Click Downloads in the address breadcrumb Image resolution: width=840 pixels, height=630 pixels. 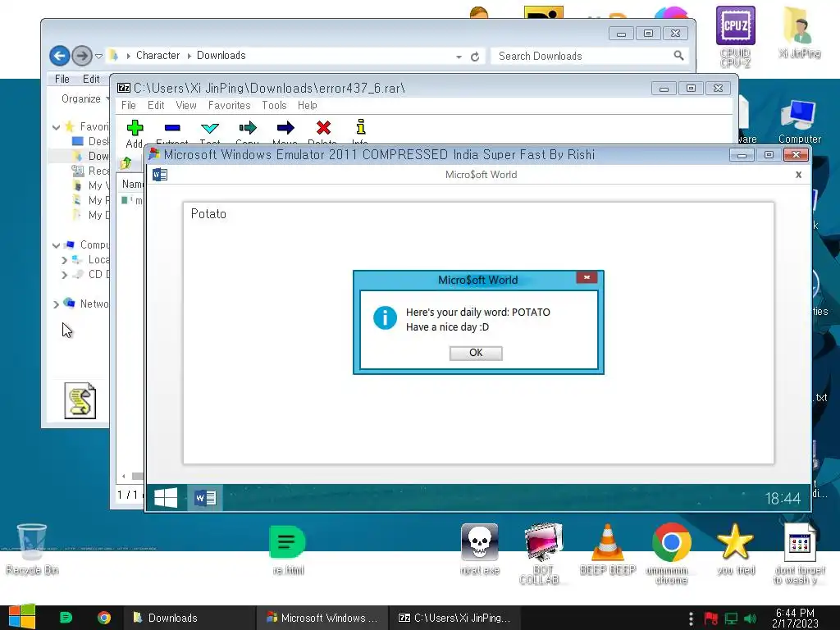(221, 55)
